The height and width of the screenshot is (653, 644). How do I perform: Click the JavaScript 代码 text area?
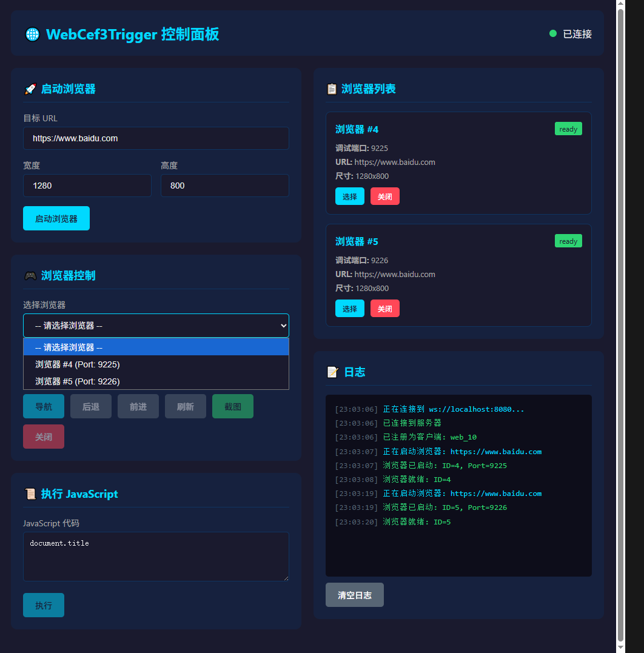tap(156, 557)
